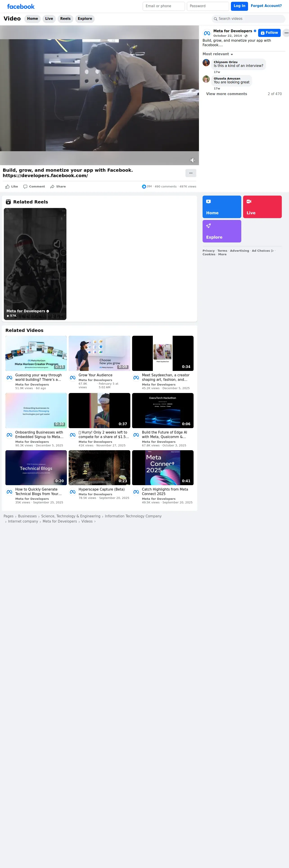
Task: Click the rocket icon on the Explore tile
Action: click(209, 226)
